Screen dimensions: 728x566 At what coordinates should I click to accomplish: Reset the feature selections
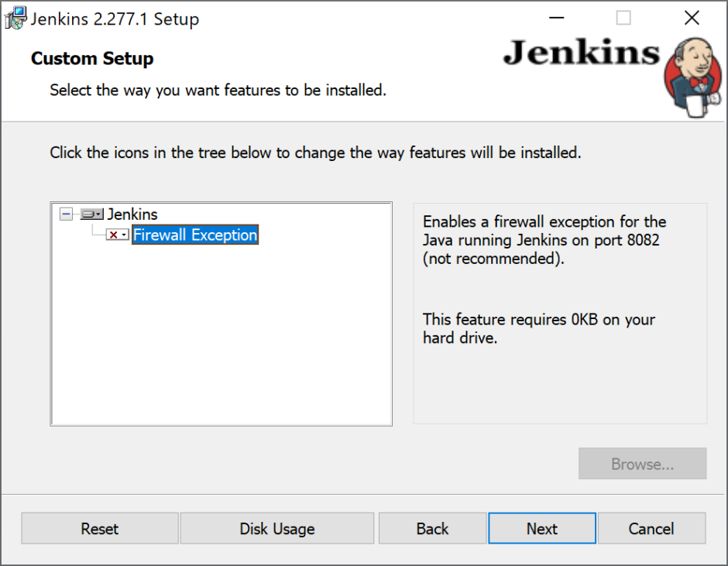(x=99, y=528)
